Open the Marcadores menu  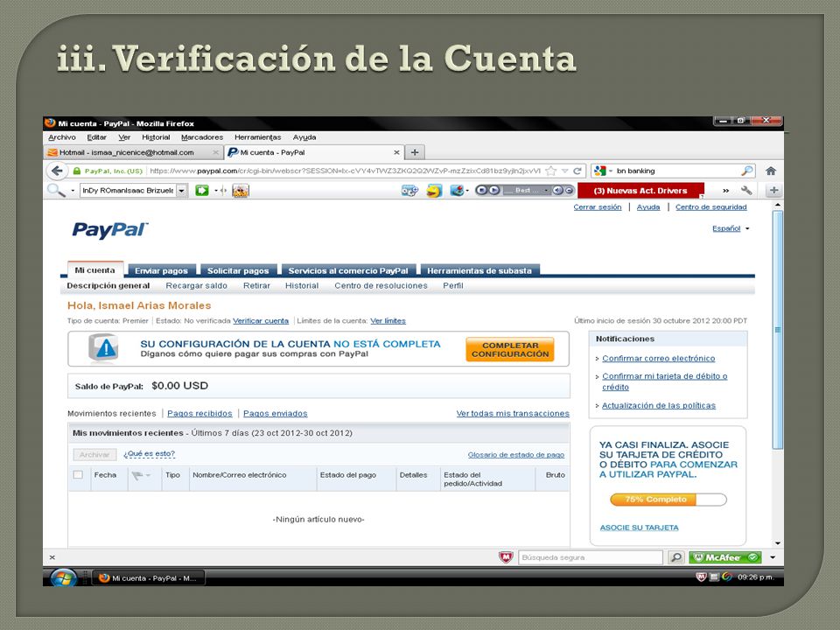pos(202,137)
